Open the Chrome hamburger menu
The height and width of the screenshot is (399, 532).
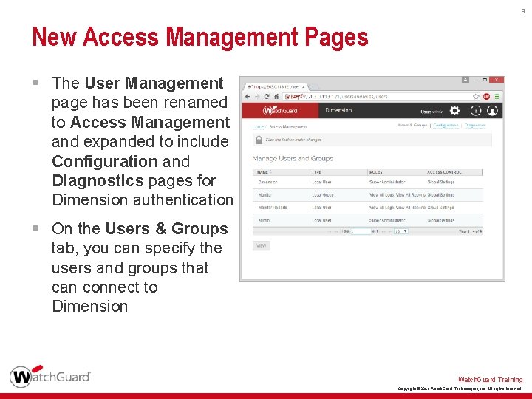pyautogui.click(x=497, y=97)
